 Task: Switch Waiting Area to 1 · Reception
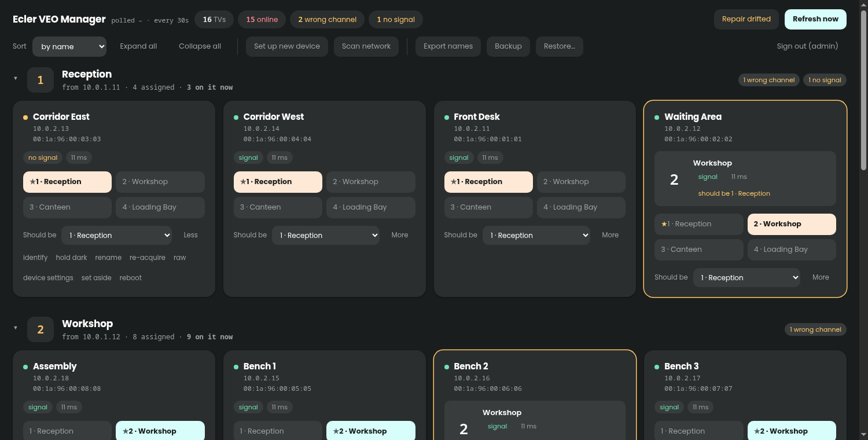point(699,224)
